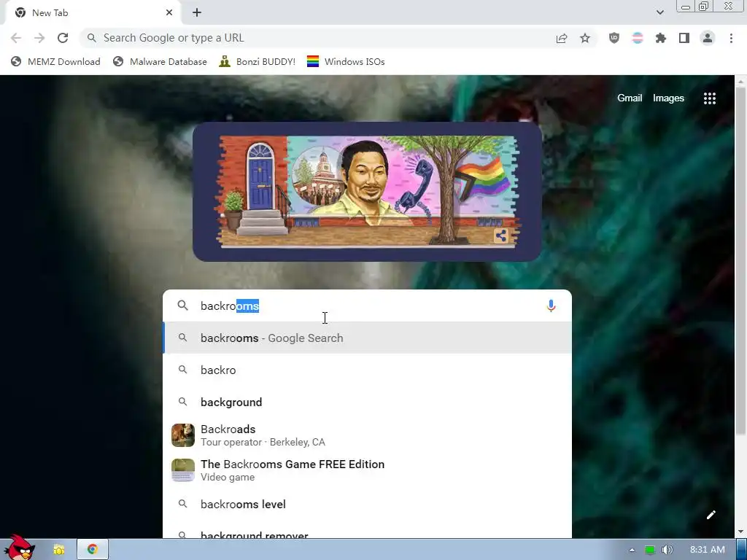Open MEMZ Download bookmark
This screenshot has height=560, width=747.
(x=55, y=61)
